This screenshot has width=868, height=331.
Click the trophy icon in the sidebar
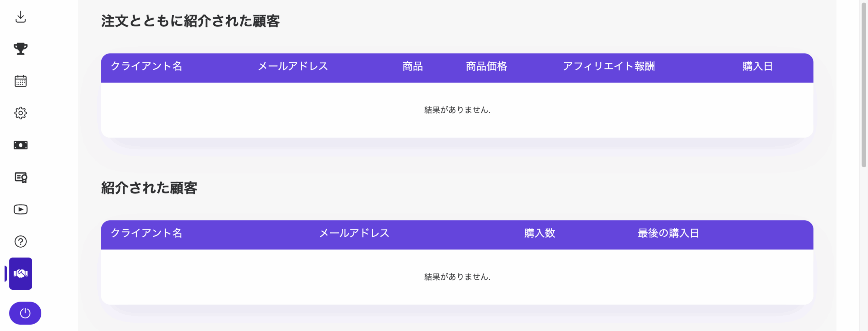point(21,49)
